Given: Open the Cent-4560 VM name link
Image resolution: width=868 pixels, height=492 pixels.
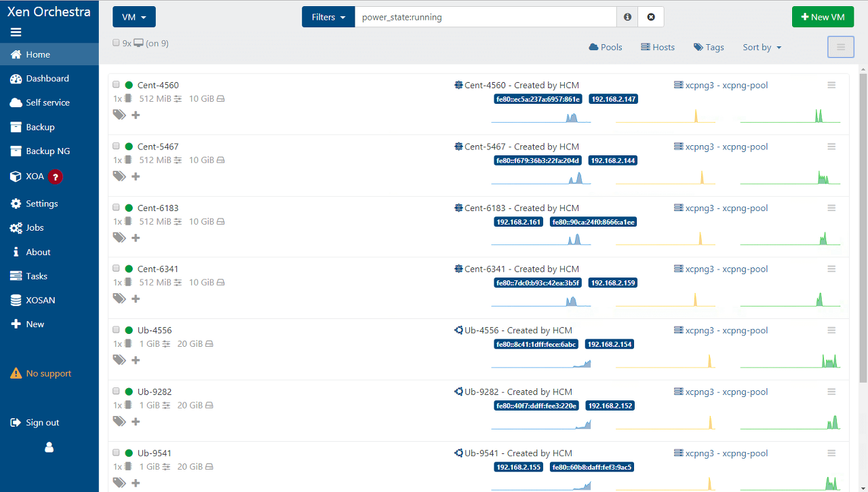Looking at the screenshot, I should click(x=158, y=85).
